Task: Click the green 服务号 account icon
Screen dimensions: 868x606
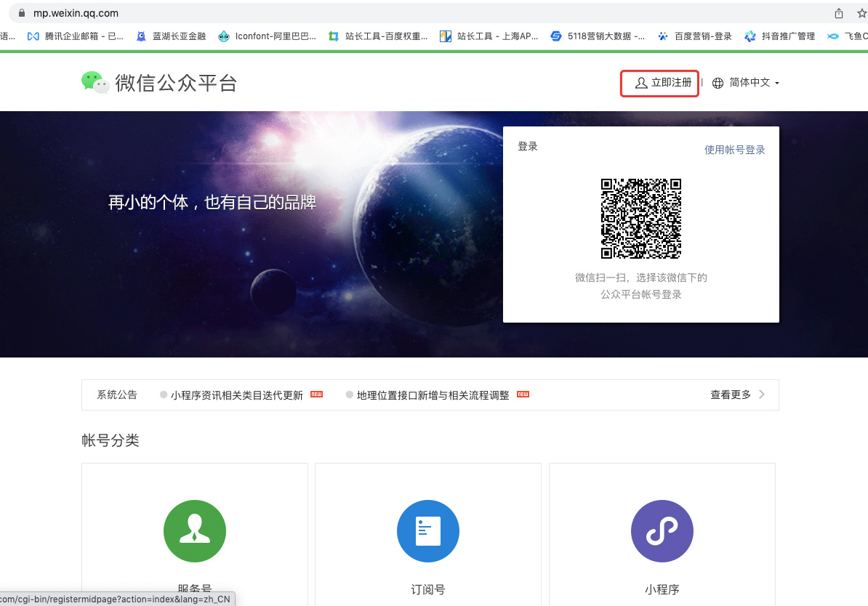Action: pos(195,531)
